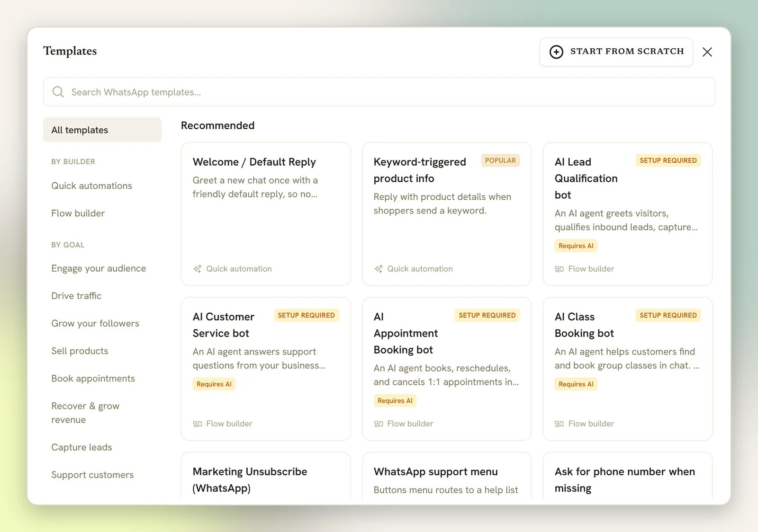
Task: Open the WhatsApp support menu template
Action: point(447,476)
